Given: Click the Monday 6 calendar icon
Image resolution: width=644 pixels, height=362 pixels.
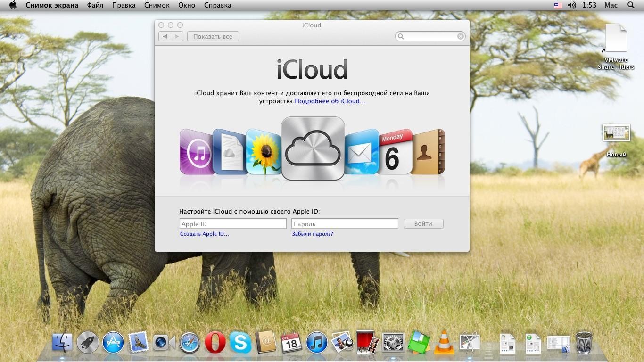Looking at the screenshot, I should pyautogui.click(x=395, y=152).
